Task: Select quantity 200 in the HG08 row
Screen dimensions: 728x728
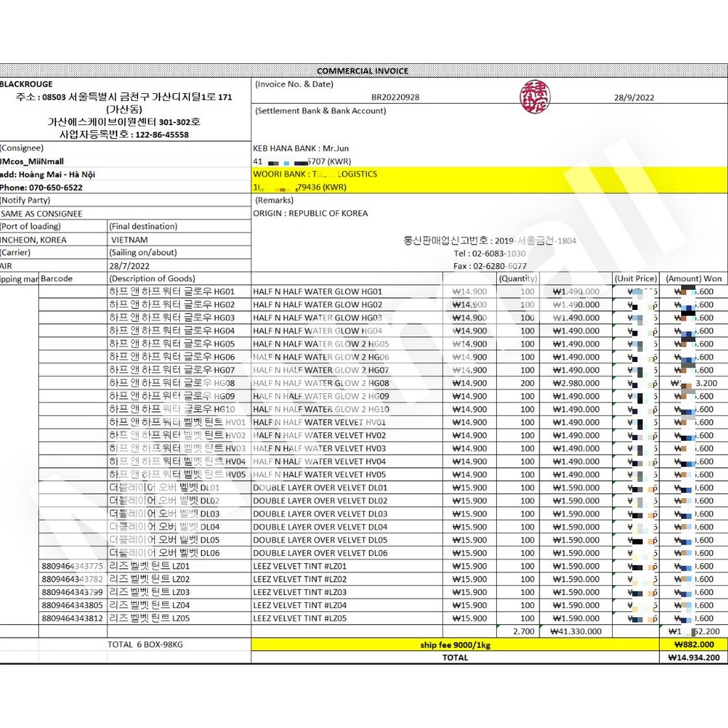Action: click(x=527, y=383)
